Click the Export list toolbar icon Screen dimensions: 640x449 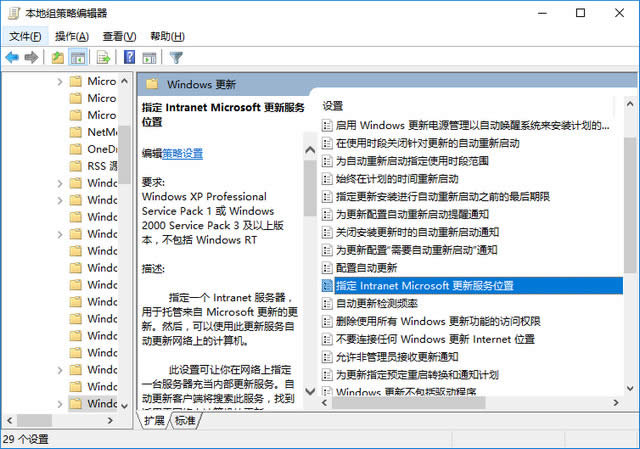(103, 57)
